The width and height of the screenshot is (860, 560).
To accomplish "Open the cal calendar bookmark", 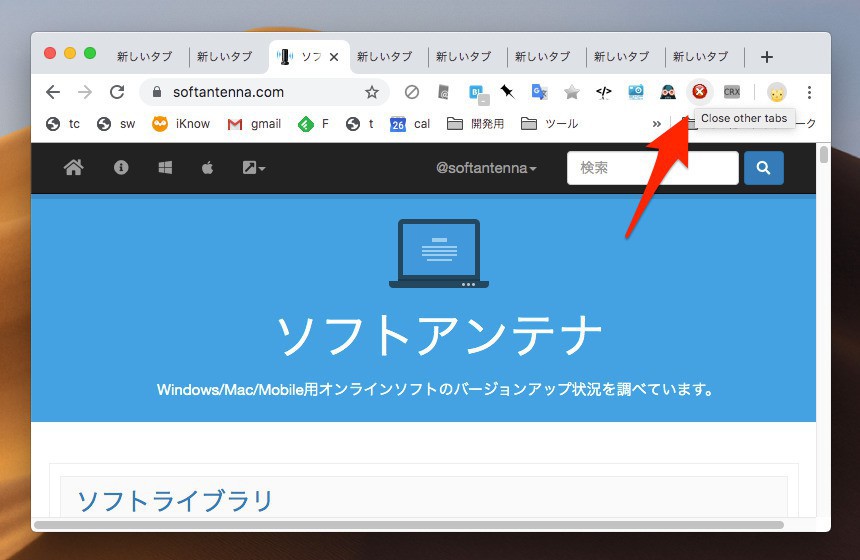I will [410, 124].
